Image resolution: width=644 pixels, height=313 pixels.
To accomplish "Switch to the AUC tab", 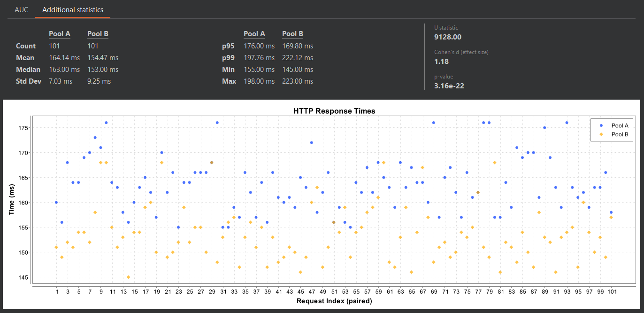I will click(x=21, y=9).
